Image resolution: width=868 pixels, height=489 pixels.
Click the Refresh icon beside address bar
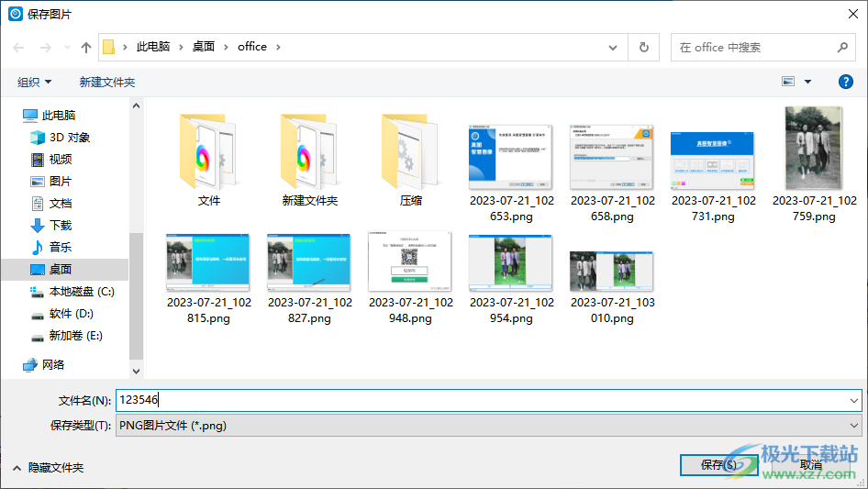click(644, 47)
